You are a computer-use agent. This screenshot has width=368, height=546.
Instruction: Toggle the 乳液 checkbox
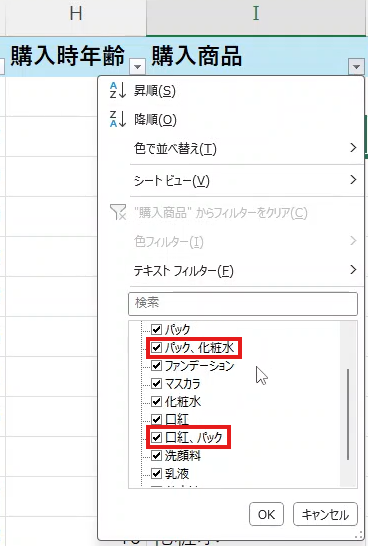(x=157, y=473)
